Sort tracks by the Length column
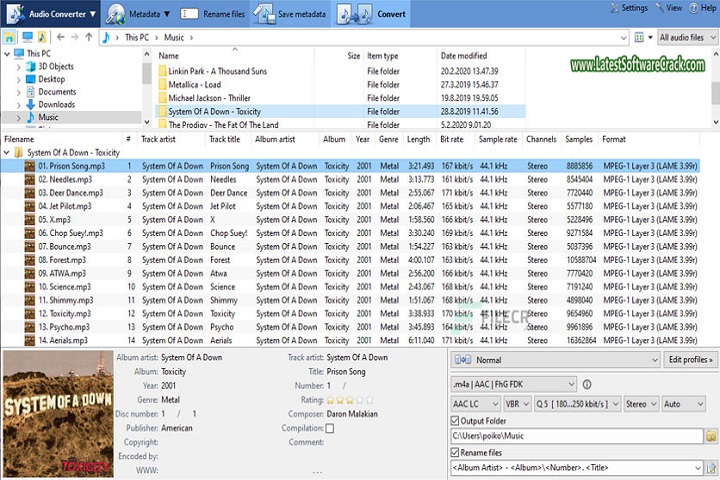 pyautogui.click(x=418, y=139)
